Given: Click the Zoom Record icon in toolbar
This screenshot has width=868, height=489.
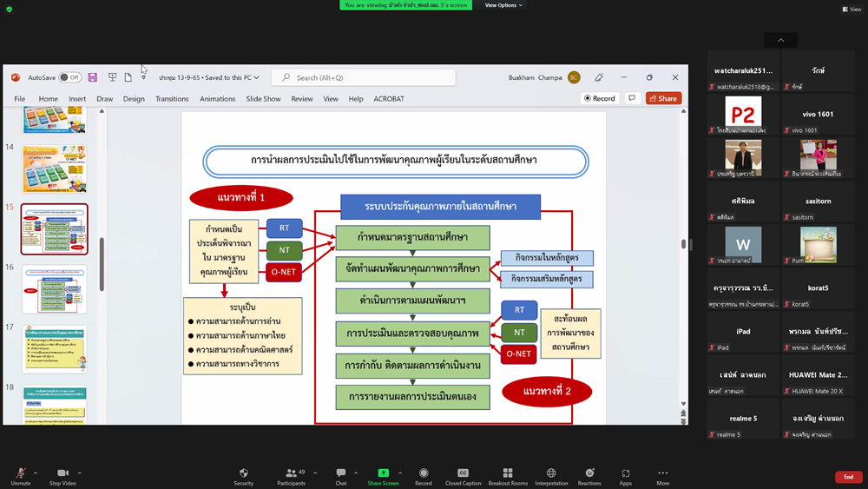Looking at the screenshot, I should [424, 472].
